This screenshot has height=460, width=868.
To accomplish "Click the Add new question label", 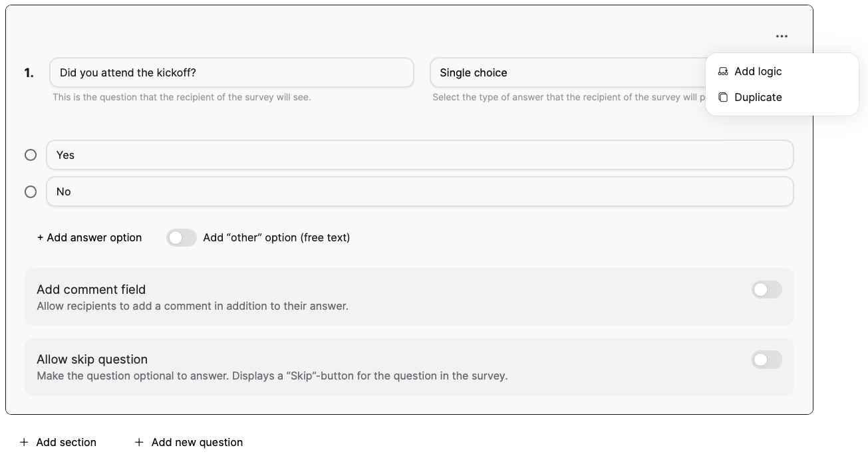I will [197, 443].
